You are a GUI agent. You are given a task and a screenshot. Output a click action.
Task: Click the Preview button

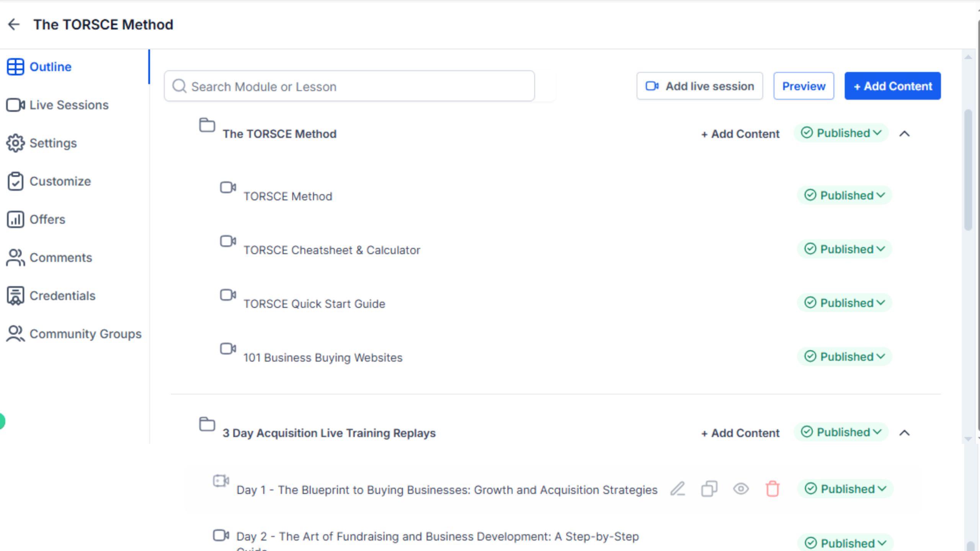[804, 86]
